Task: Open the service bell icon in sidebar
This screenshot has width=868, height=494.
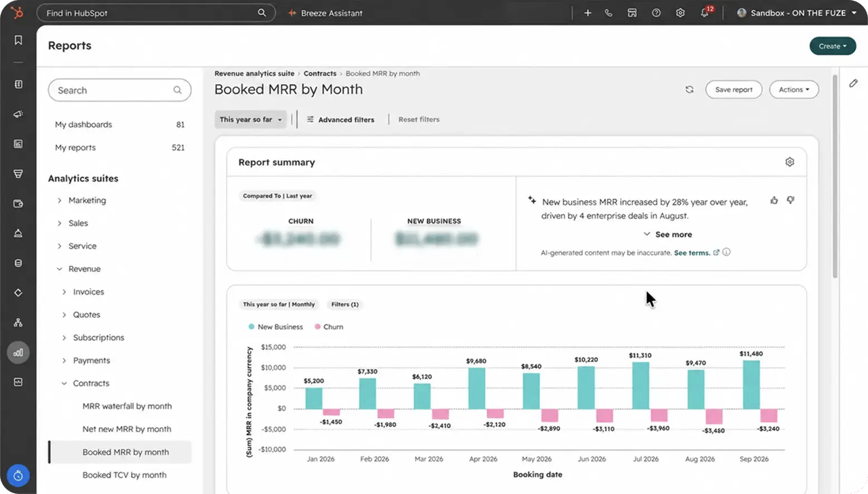Action: (x=18, y=233)
